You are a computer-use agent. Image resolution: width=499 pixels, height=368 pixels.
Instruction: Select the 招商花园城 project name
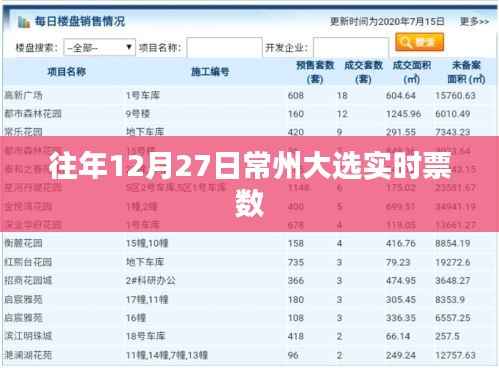pyautogui.click(x=28, y=280)
